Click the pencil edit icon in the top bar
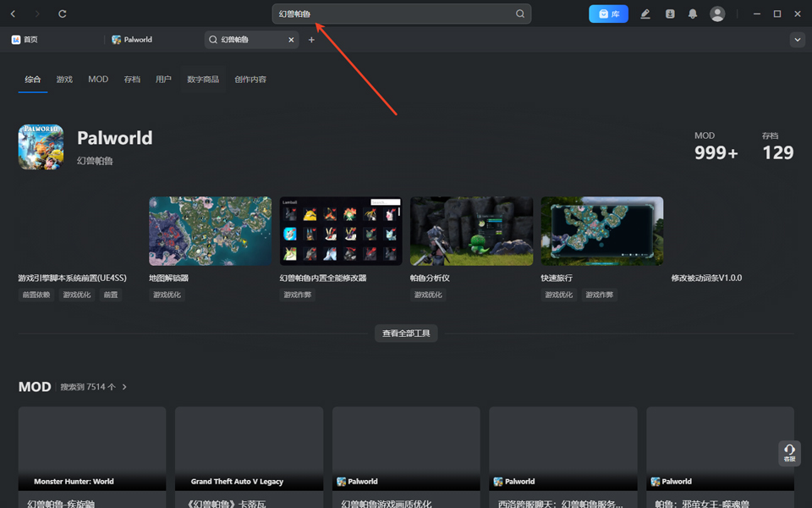This screenshot has width=812, height=508. [x=645, y=14]
